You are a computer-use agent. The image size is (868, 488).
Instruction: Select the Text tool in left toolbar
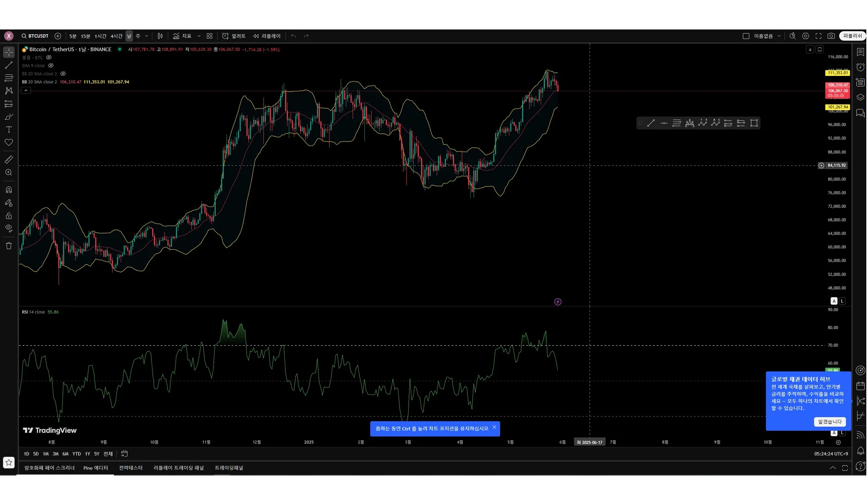click(9, 130)
